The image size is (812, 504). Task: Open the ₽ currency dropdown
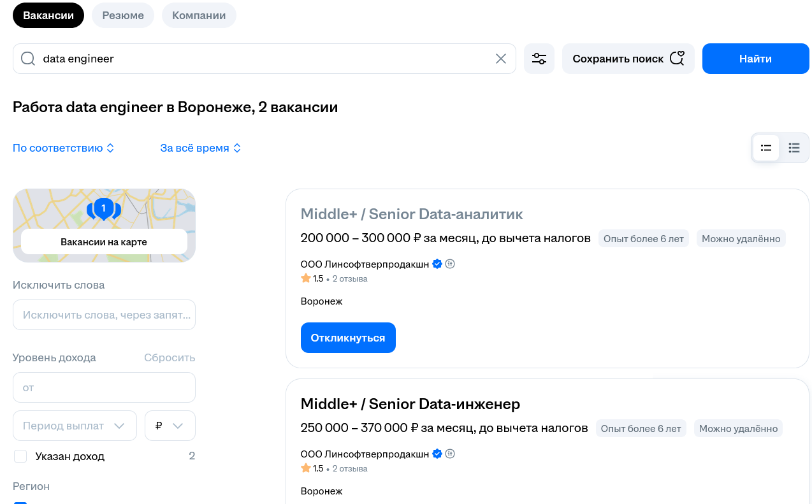point(170,426)
